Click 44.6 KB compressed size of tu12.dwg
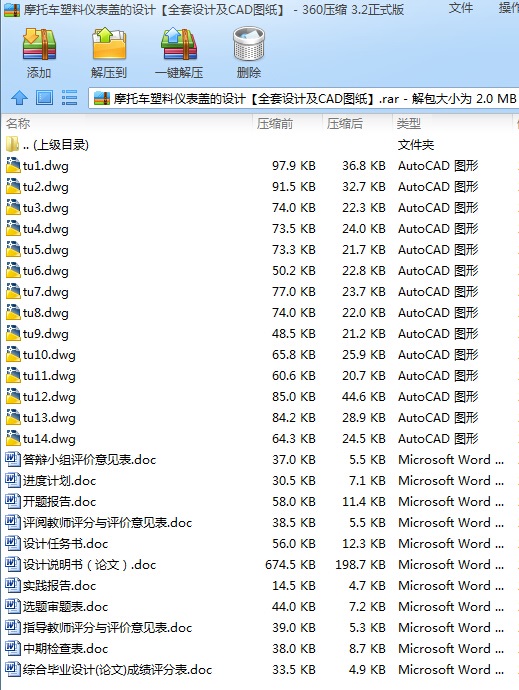 (364, 396)
